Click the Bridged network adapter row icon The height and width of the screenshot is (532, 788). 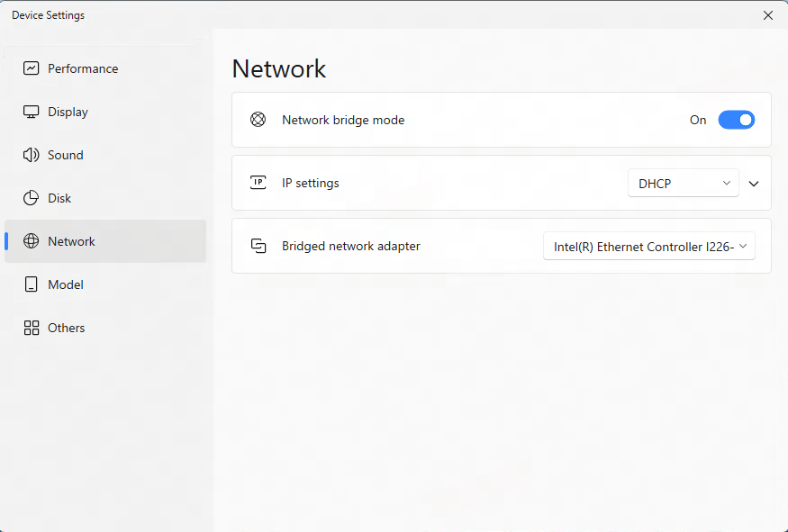(258, 246)
